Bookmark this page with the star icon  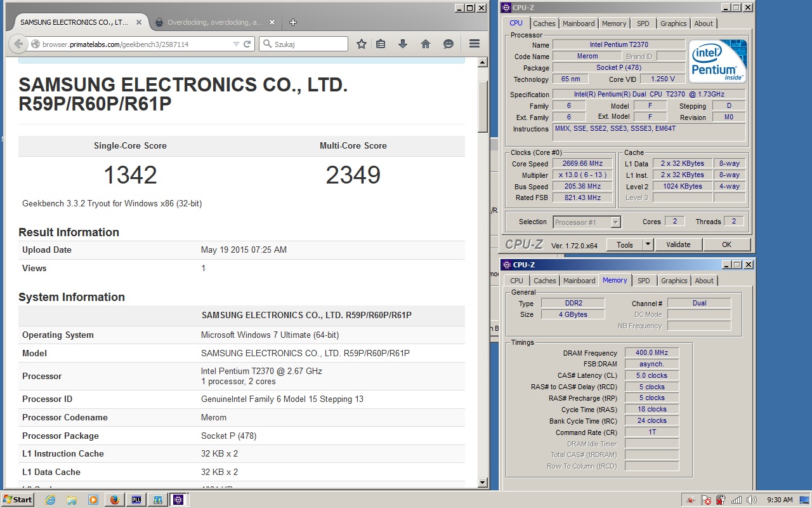[362, 44]
